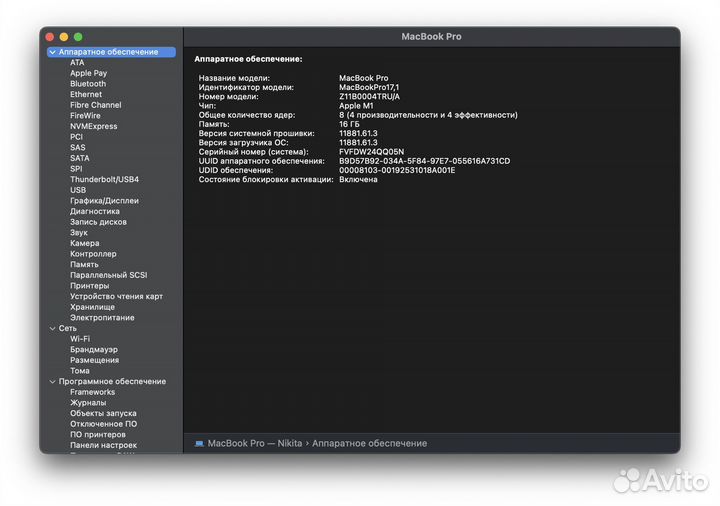
Task: Click the Название модели label
Action: point(234,78)
